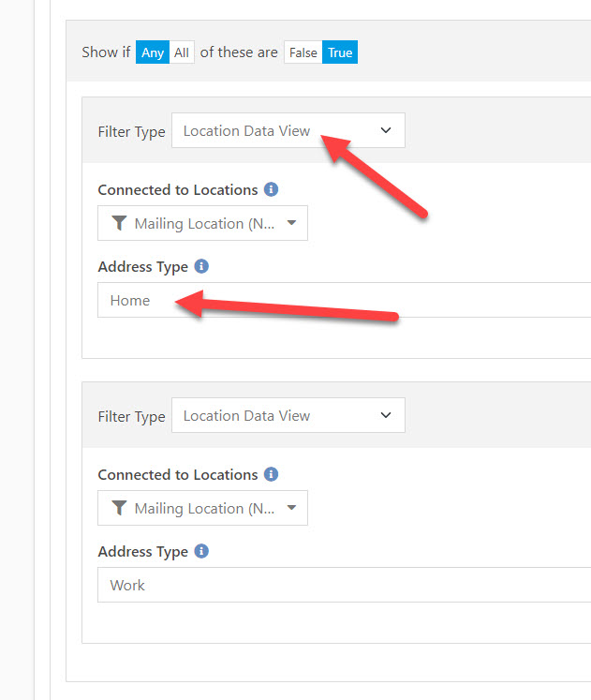
Task: Open first Filter Type dropdown above Home
Action: [288, 130]
